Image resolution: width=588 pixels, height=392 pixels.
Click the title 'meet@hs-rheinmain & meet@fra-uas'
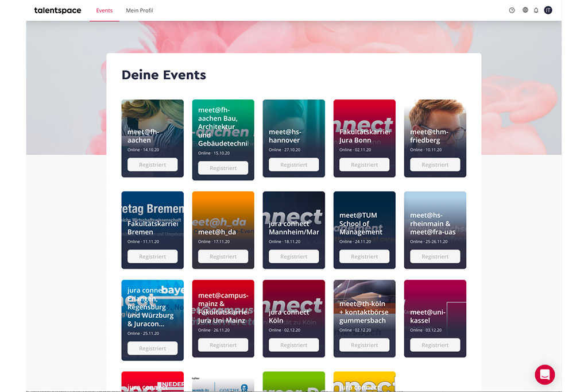tap(433, 224)
